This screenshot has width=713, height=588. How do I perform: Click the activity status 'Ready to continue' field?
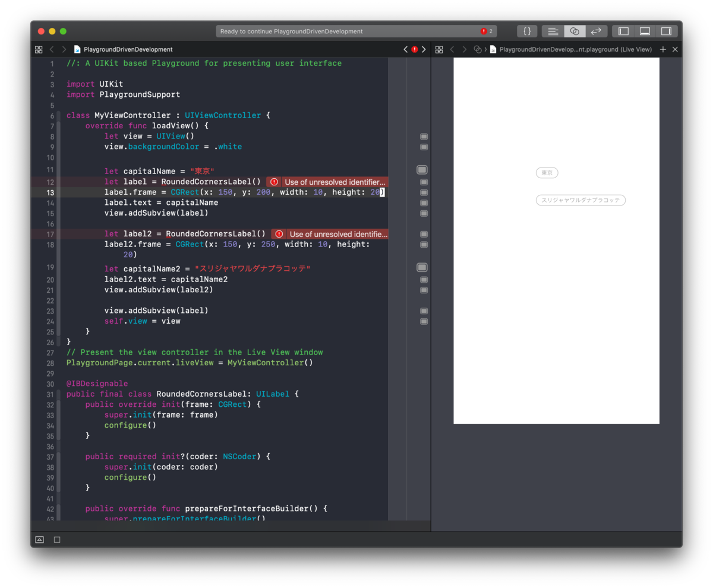click(x=356, y=31)
